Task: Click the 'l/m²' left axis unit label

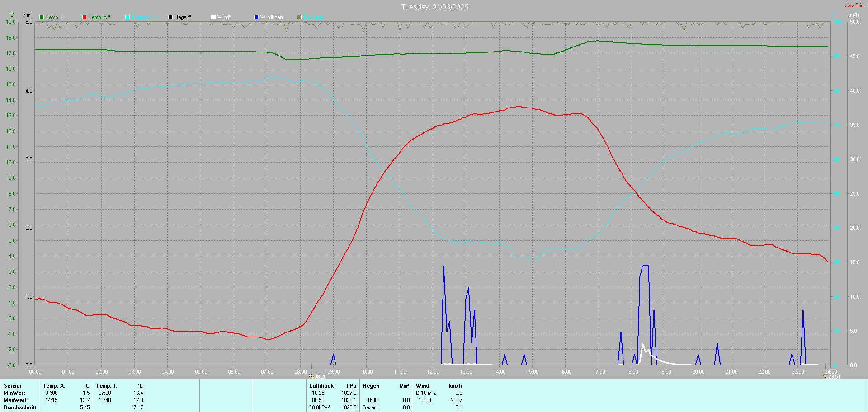Action: coord(26,15)
